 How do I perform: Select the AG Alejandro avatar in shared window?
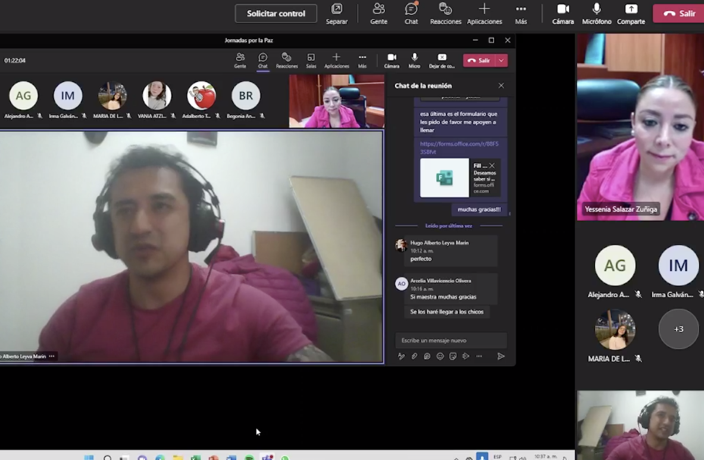23,96
